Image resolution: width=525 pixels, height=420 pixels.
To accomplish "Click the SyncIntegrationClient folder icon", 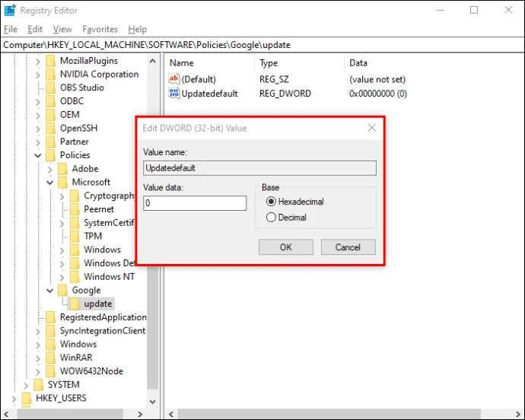I will coord(50,330).
